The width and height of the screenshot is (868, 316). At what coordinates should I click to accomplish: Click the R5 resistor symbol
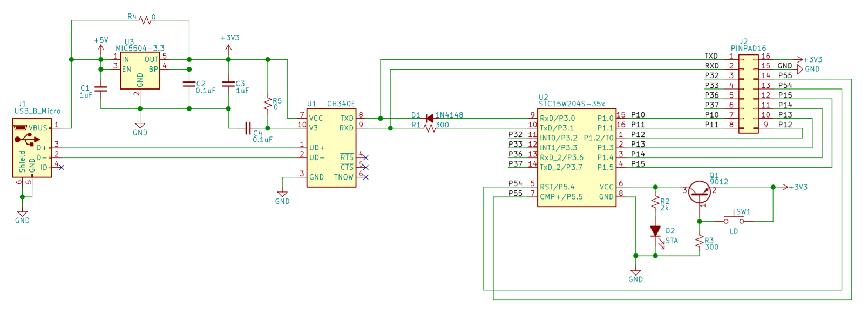pos(268,104)
